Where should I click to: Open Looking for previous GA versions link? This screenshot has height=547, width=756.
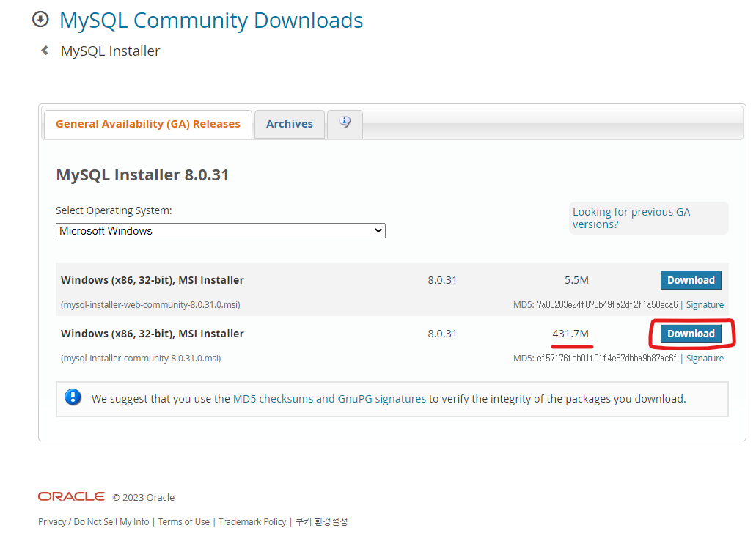pos(631,219)
